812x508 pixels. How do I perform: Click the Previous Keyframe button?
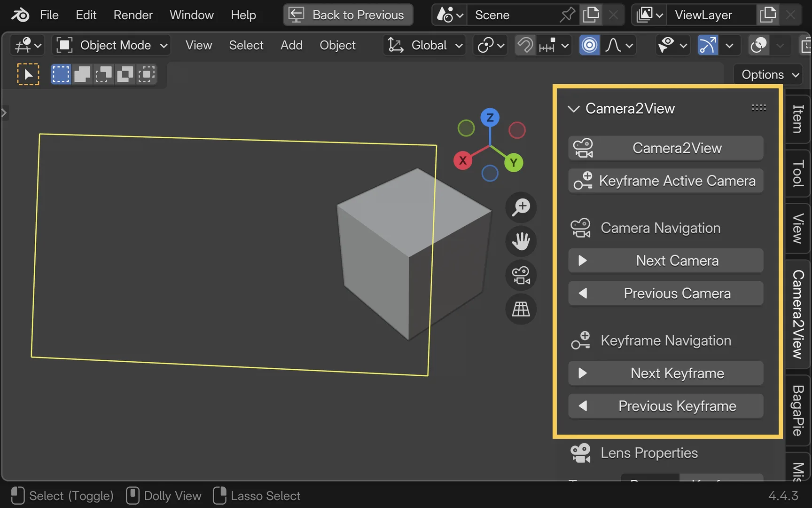(x=666, y=406)
